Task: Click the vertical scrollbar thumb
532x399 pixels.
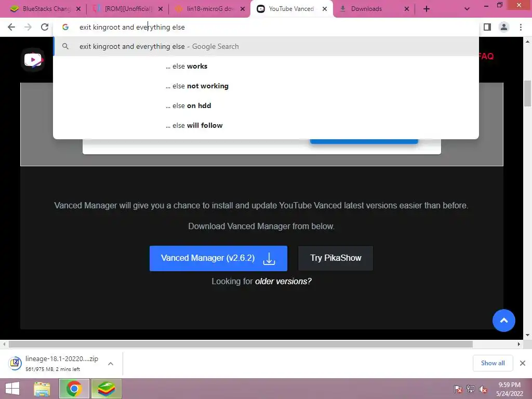Action: point(528,94)
